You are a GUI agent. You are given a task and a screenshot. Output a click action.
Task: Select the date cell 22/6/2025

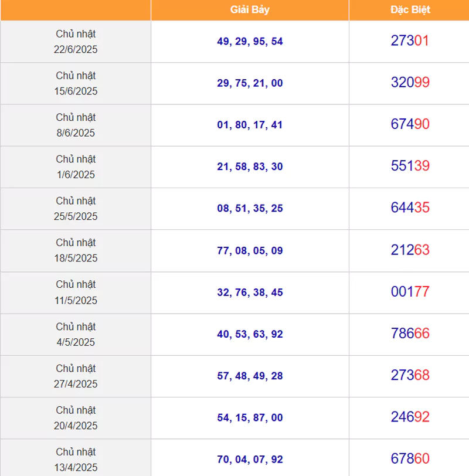click(76, 42)
